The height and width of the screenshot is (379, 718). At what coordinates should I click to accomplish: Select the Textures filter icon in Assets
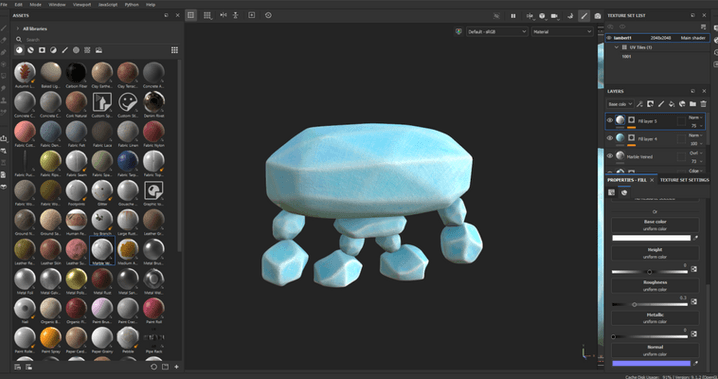(x=87, y=50)
